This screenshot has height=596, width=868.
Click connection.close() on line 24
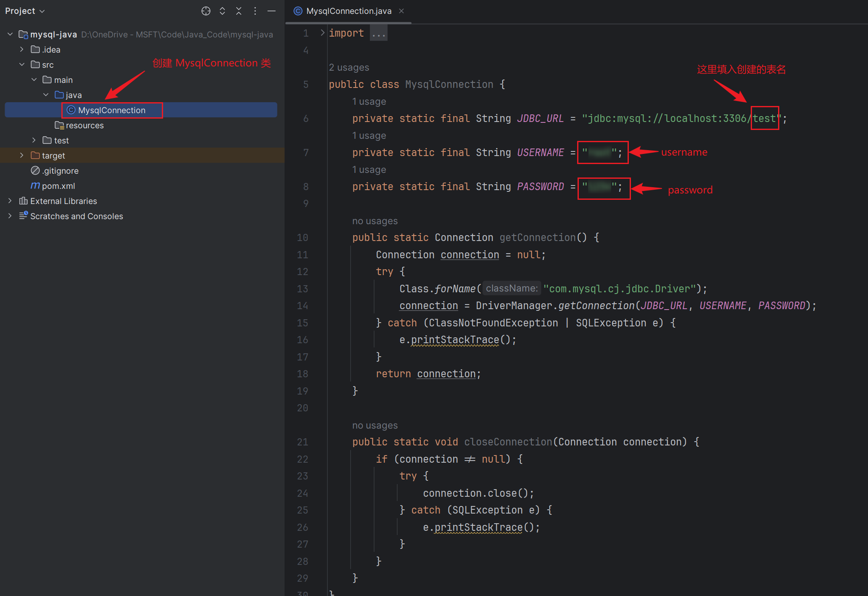(x=476, y=493)
